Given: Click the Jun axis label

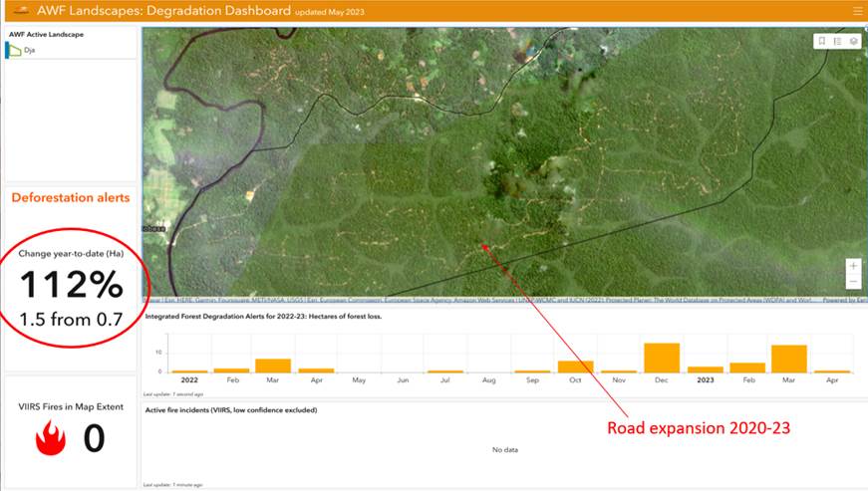Looking at the screenshot, I should pos(403,379).
